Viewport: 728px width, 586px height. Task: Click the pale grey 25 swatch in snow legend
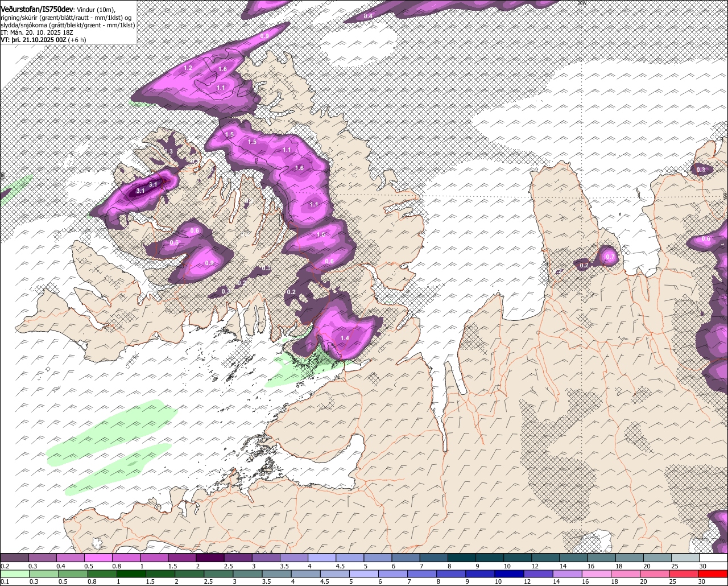coord(685,558)
